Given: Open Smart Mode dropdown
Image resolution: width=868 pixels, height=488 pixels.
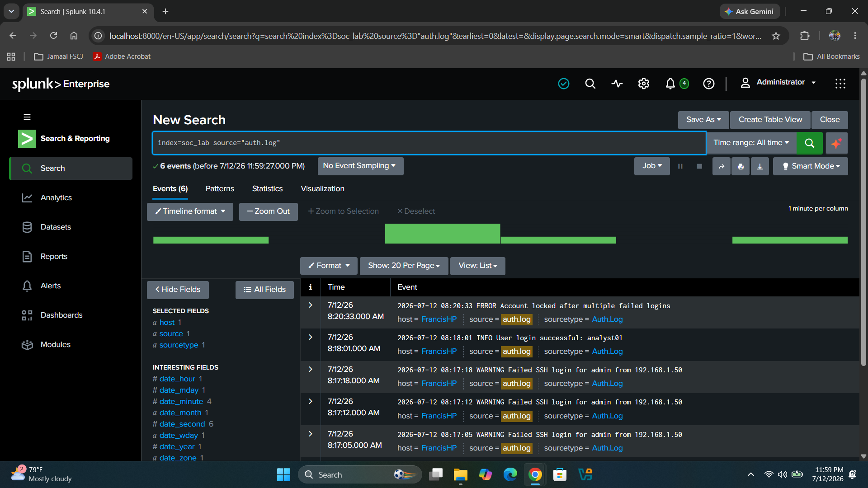Looking at the screenshot, I should tap(811, 166).
